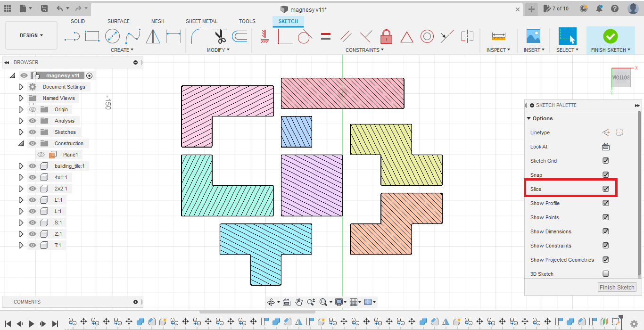Enable the 3D Sketch checkbox

click(x=606, y=274)
